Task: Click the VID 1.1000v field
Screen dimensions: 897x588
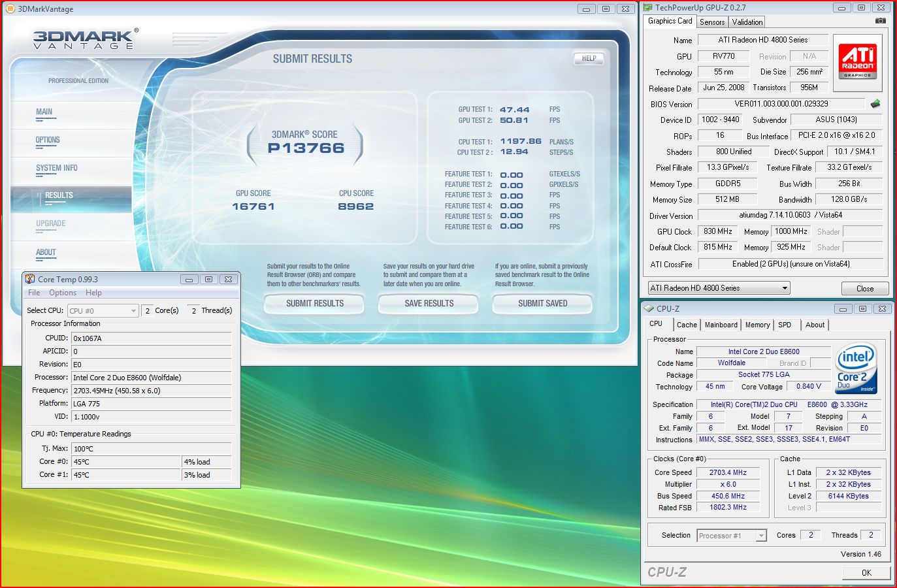Action: pyautogui.click(x=152, y=417)
